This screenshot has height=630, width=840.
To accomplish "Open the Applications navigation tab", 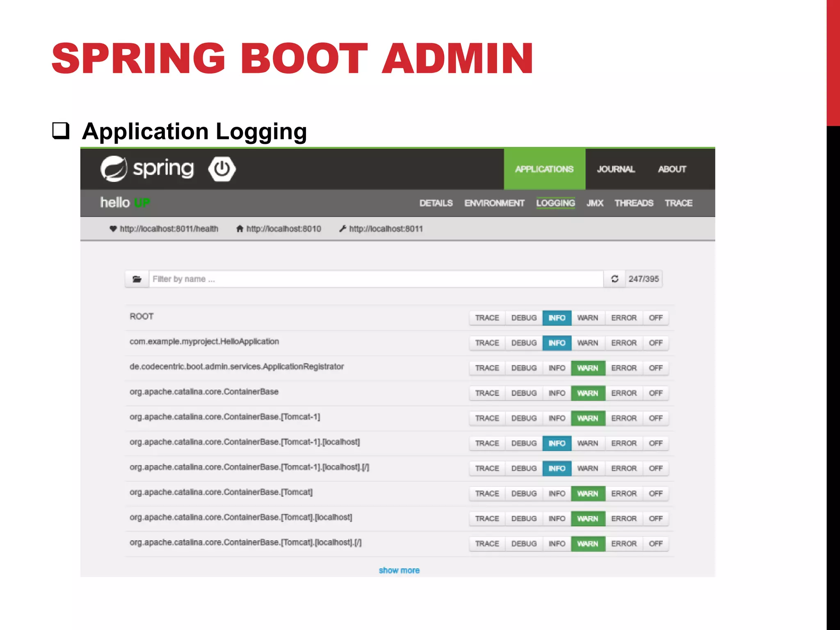I will [544, 169].
